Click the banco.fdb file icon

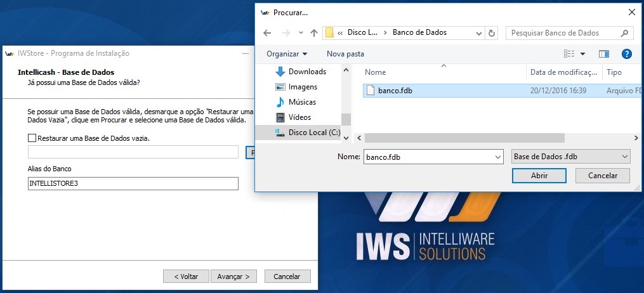click(x=371, y=90)
